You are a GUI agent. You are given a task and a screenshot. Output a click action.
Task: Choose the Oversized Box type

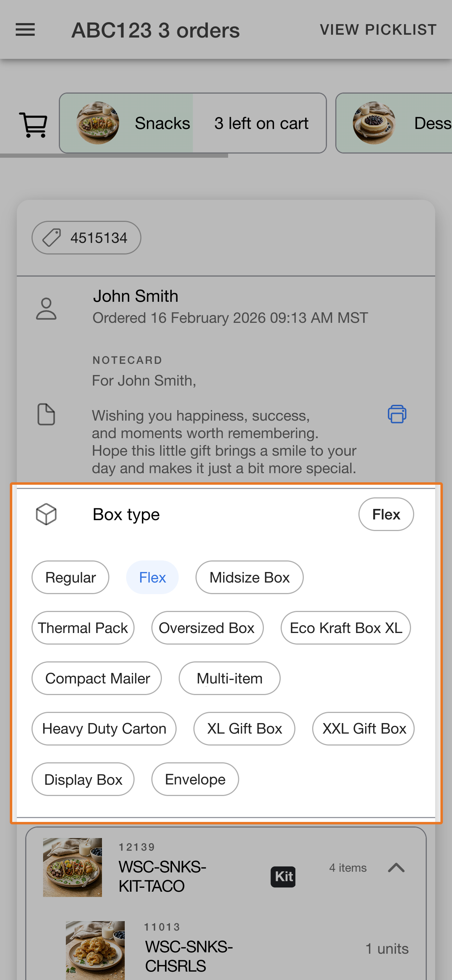pos(207,628)
